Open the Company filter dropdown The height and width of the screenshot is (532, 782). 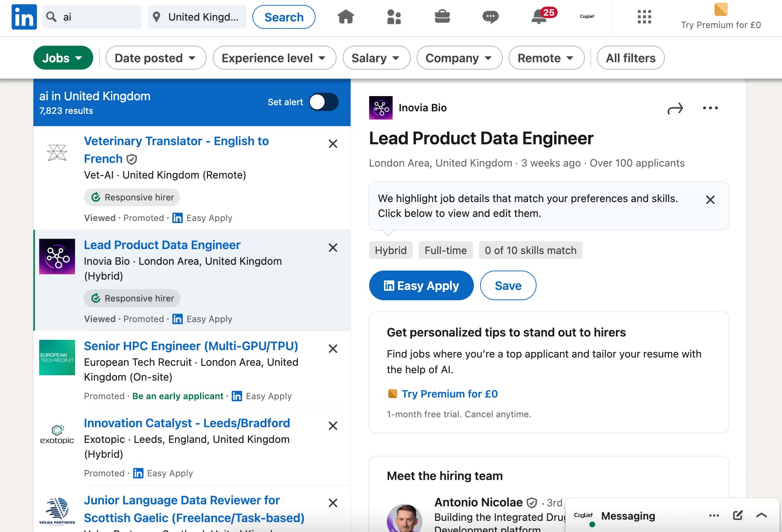pyautogui.click(x=459, y=58)
